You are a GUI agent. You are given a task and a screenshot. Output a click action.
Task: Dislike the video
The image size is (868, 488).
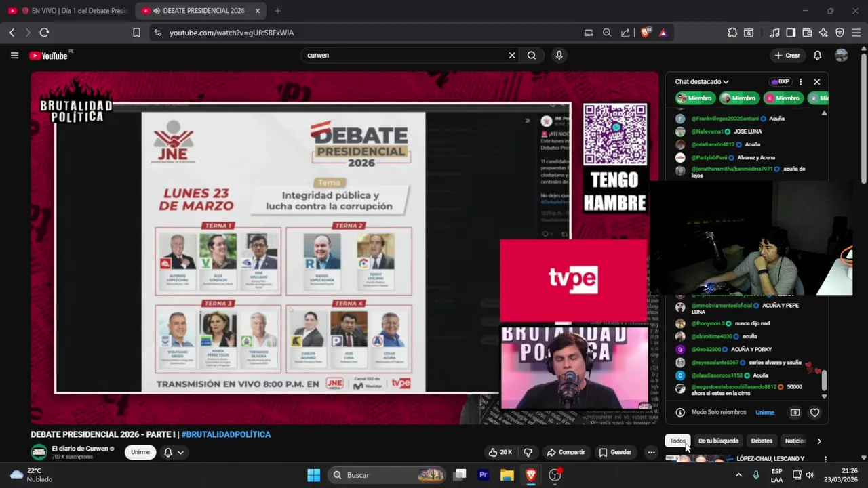[x=528, y=452]
